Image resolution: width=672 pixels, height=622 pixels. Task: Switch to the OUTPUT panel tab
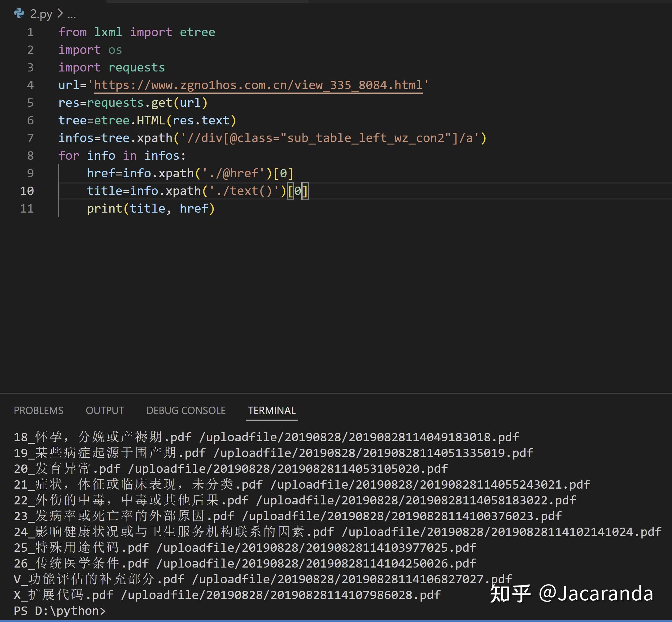coord(104,410)
